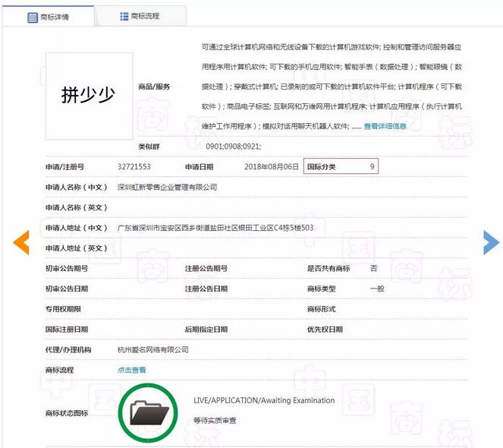Click the 专用权期限 label
This screenshot has height=448, width=503.
point(63,309)
